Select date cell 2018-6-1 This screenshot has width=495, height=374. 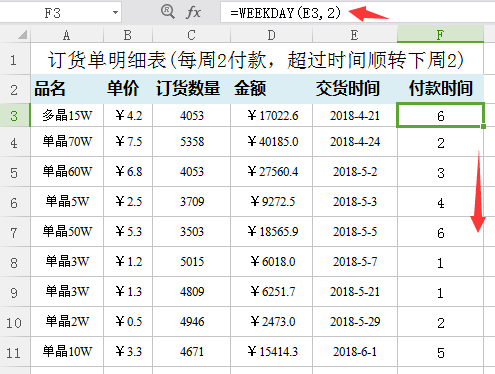pyautogui.click(x=355, y=351)
